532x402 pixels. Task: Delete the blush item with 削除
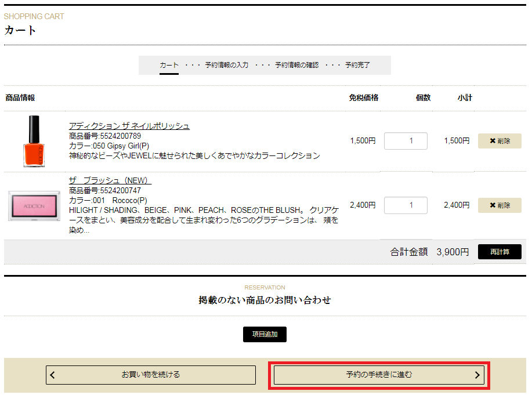[x=500, y=205]
